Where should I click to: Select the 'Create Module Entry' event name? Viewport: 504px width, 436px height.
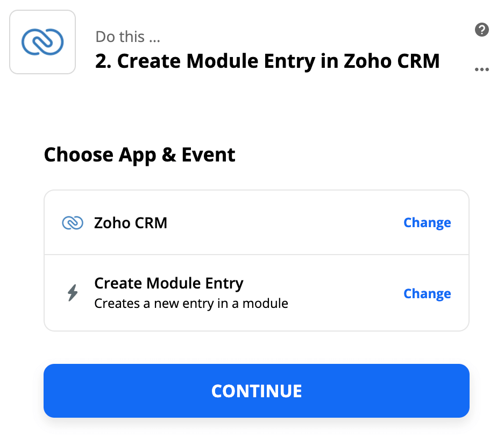[169, 284]
